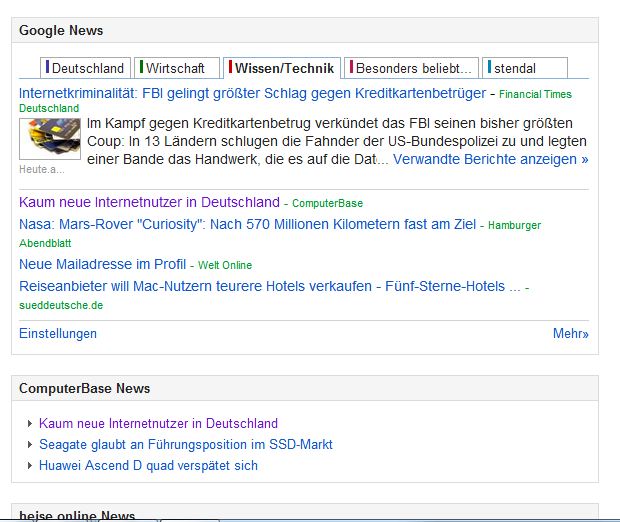The height and width of the screenshot is (522, 620).
Task: Expand the Seagate article arrow
Action: (x=30, y=444)
